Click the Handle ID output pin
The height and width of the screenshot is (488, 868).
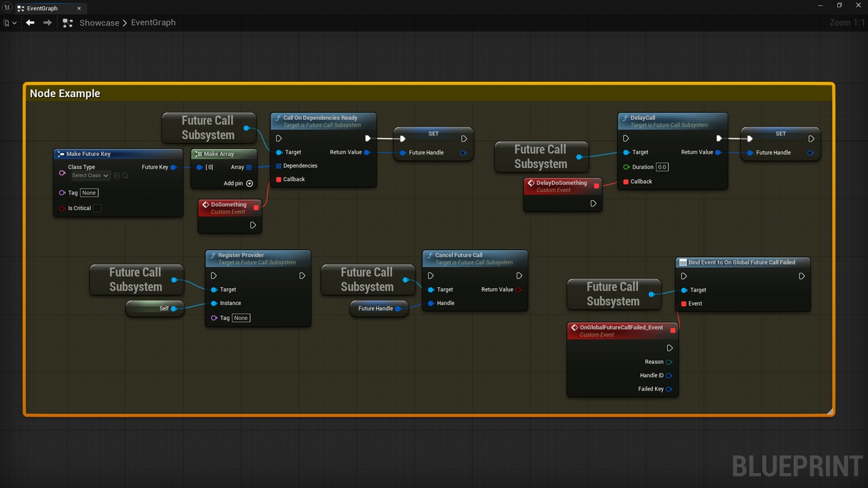click(x=669, y=375)
